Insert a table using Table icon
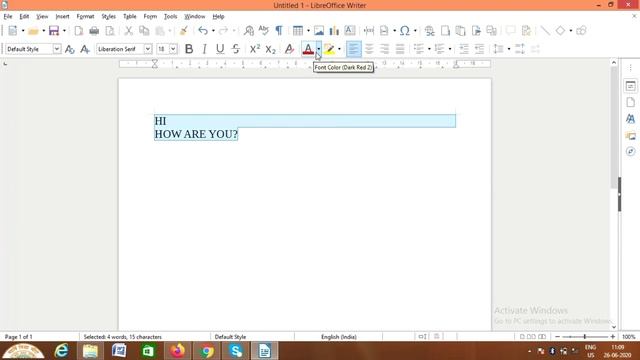The height and width of the screenshot is (360, 640). [298, 31]
